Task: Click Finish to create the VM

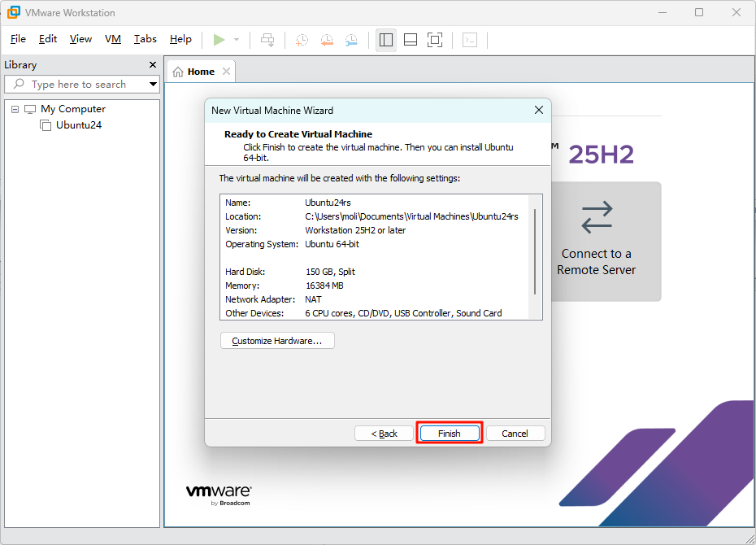Action: [450, 433]
